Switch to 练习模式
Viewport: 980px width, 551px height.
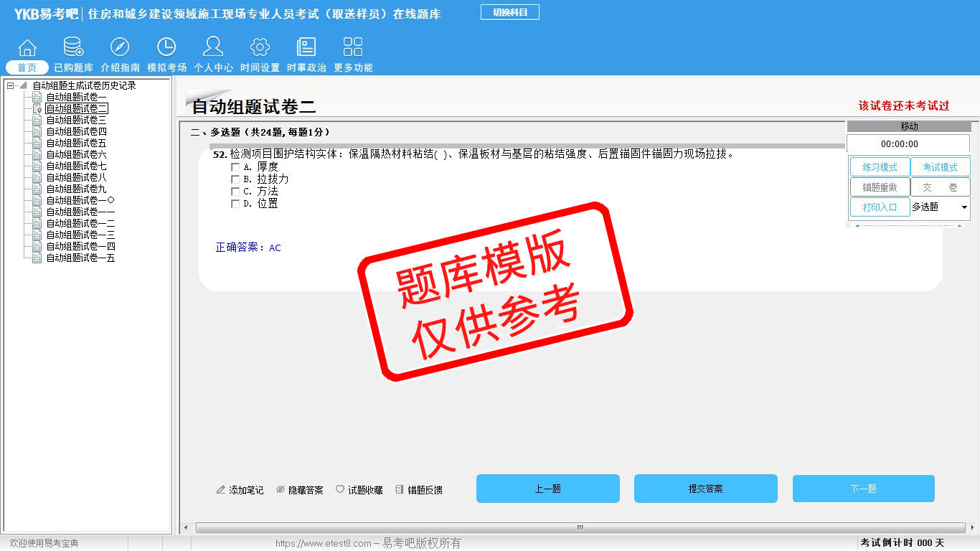click(880, 167)
